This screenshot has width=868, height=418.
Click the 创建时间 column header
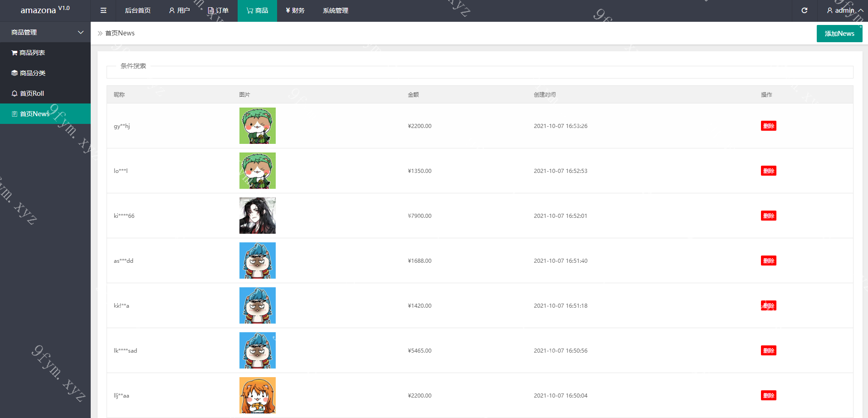[545, 94]
